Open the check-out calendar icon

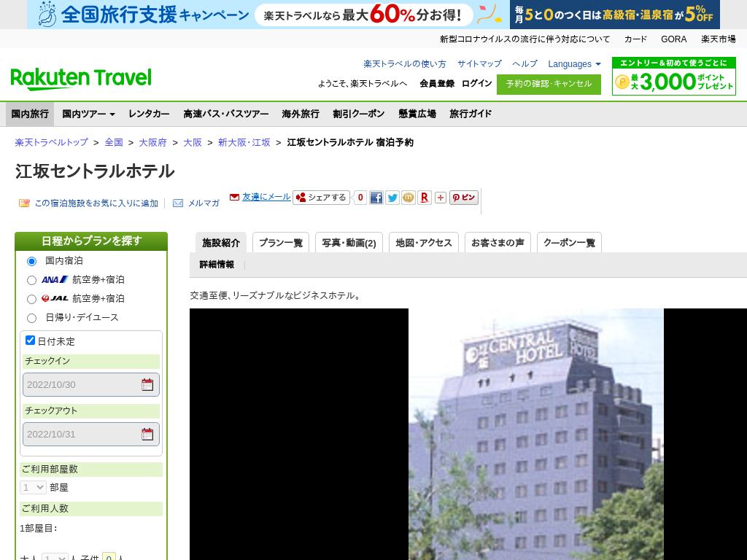pos(147,435)
